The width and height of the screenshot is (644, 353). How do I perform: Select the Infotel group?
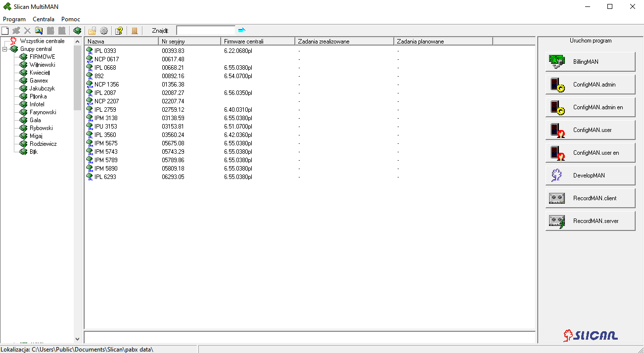click(37, 104)
